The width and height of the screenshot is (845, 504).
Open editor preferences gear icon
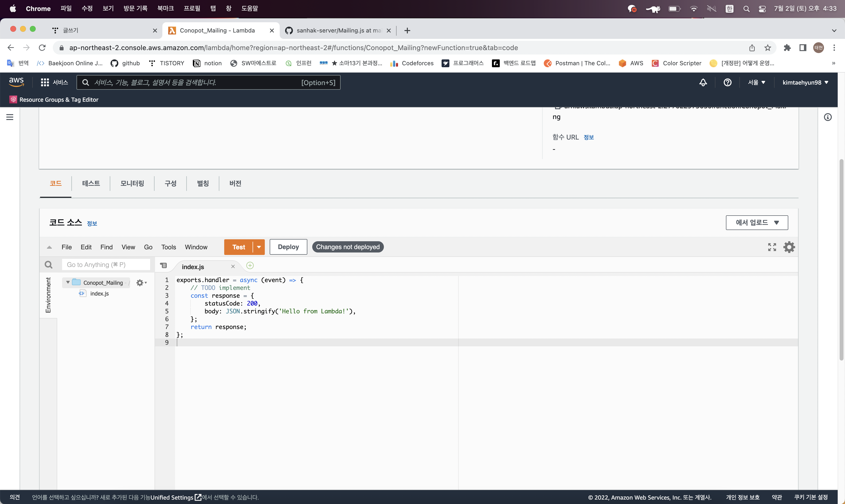point(789,247)
